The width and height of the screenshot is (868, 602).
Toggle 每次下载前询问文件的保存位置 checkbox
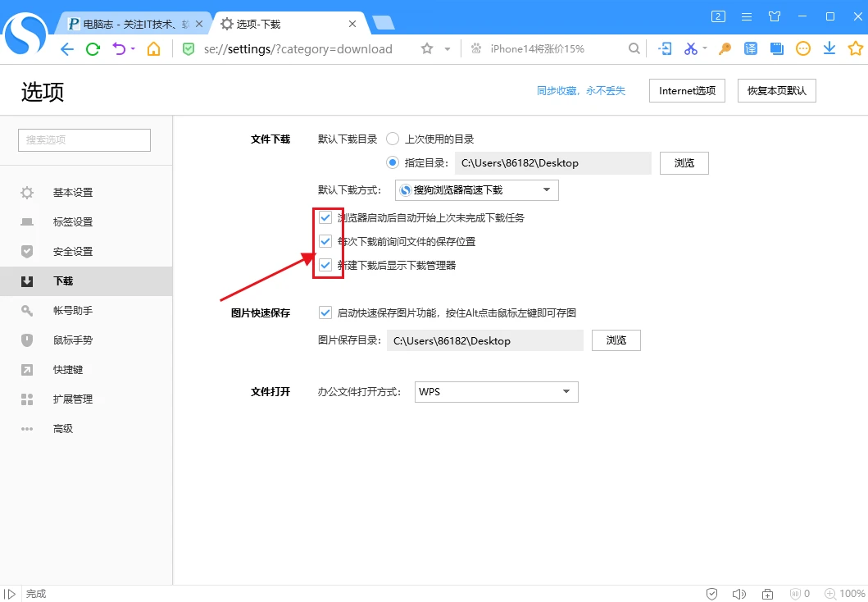pos(325,241)
